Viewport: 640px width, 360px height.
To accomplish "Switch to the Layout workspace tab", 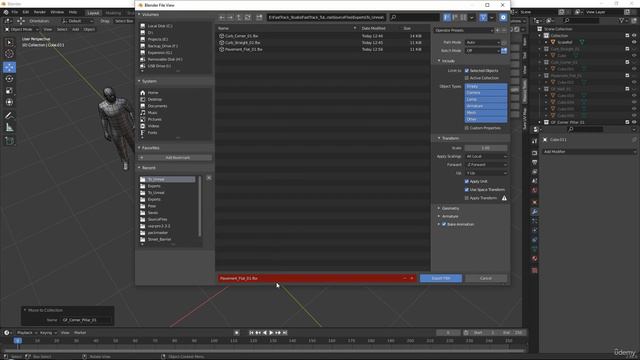I will pos(93,13).
